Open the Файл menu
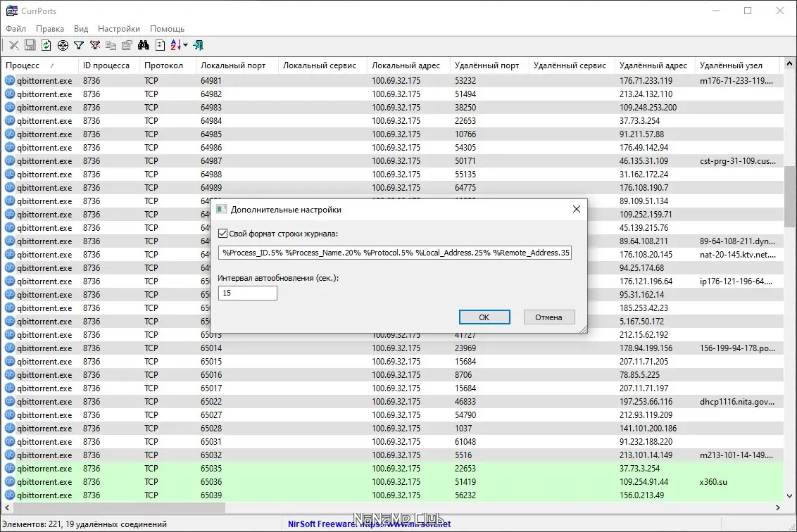 pos(15,28)
